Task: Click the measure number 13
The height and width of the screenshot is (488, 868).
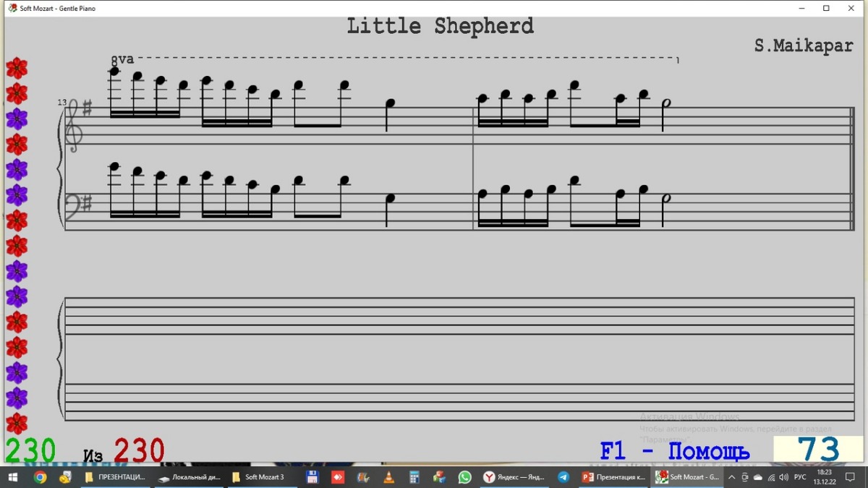Action: tap(63, 103)
